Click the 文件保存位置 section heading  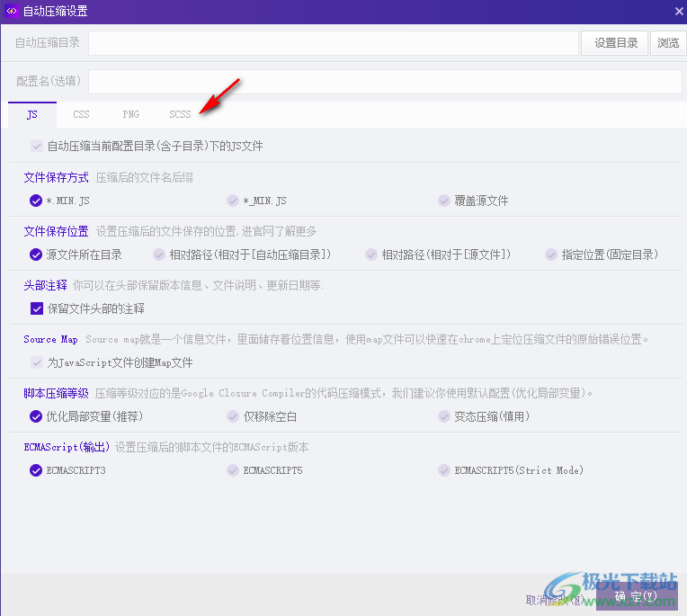56,231
